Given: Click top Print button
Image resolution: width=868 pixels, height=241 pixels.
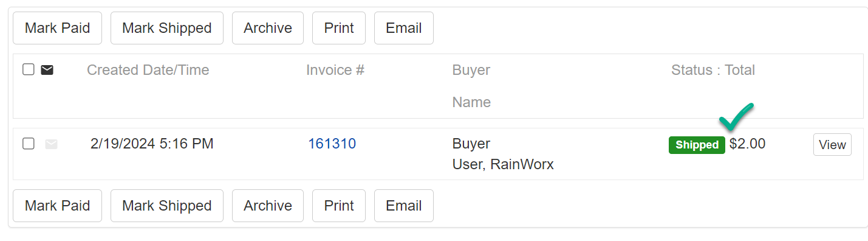Looking at the screenshot, I should coord(339,28).
